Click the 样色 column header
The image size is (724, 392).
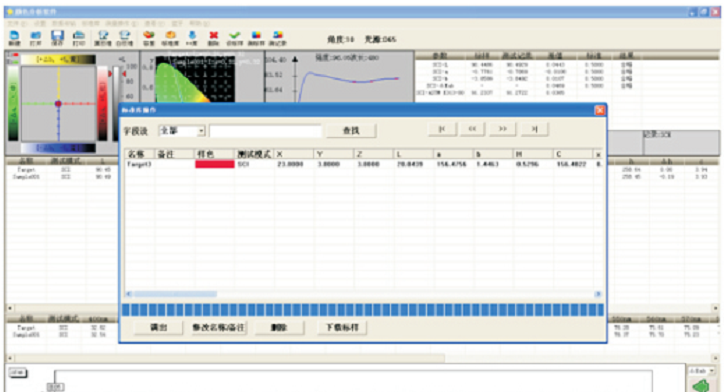click(215, 154)
